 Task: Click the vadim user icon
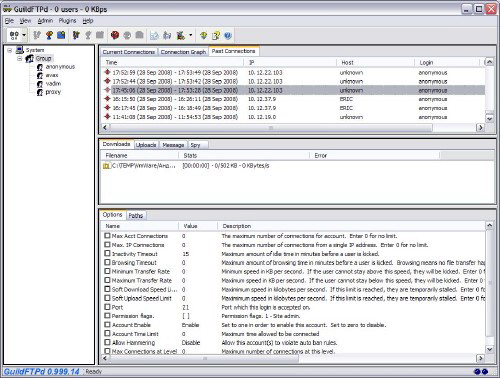pyautogui.click(x=40, y=84)
